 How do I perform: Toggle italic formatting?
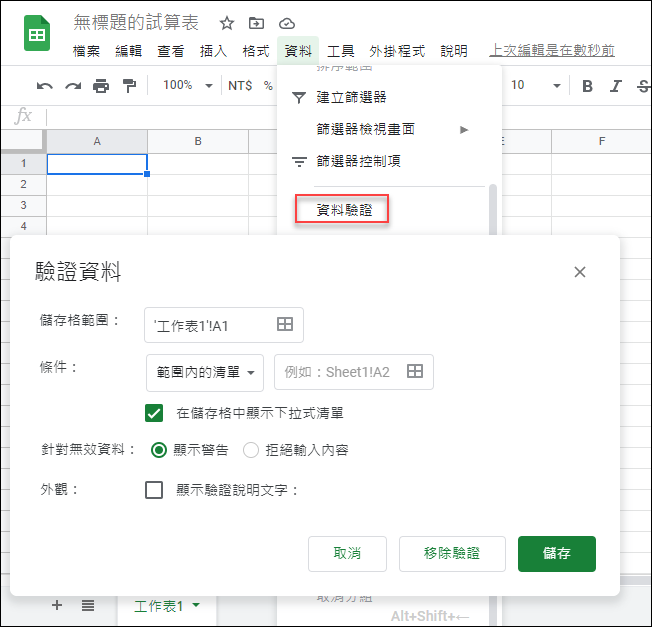coord(615,86)
